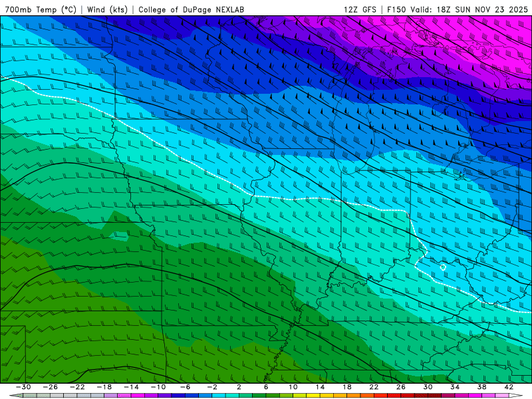
Task: Click the -30 legend value
Action: tap(23, 387)
